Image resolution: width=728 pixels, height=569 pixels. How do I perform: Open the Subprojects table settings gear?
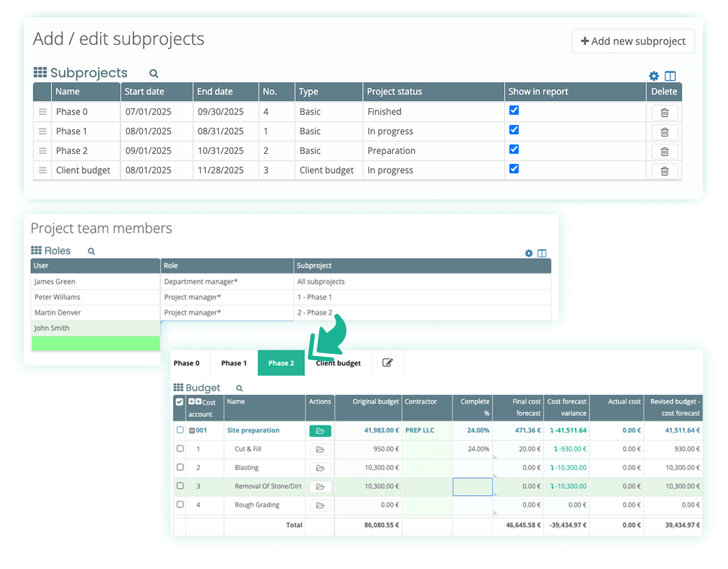653,76
